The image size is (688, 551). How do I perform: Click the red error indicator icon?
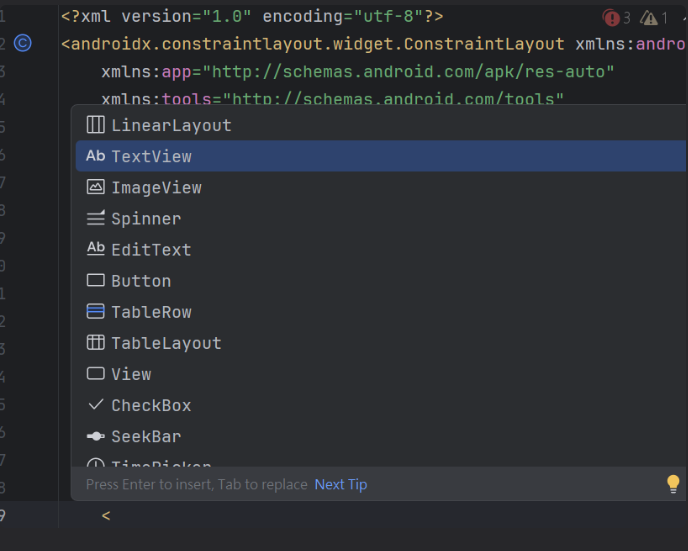(611, 18)
